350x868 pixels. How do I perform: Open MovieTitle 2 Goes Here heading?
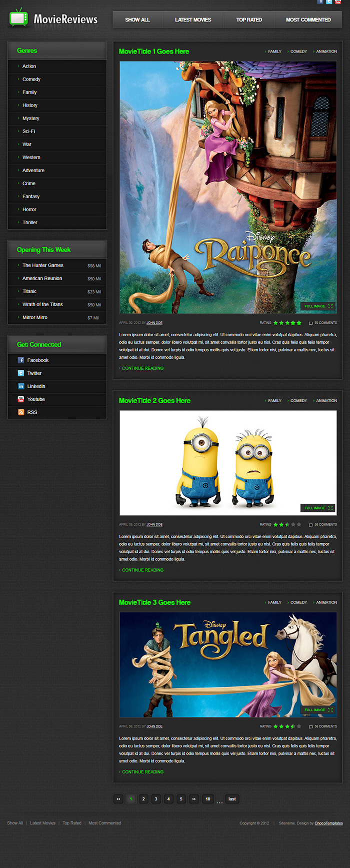pyautogui.click(x=154, y=401)
